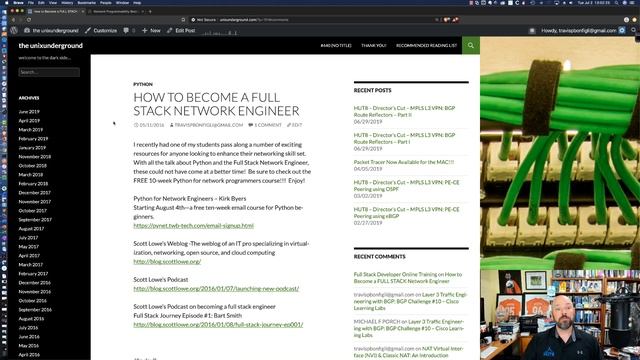The height and width of the screenshot is (360, 640).
Task: Click Edit Post in the admin bar
Action: [x=181, y=30]
